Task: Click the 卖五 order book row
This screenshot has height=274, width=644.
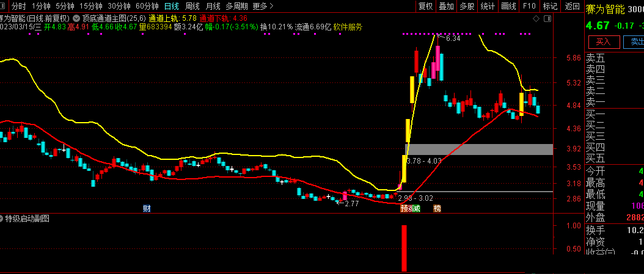Action: click(x=615, y=58)
